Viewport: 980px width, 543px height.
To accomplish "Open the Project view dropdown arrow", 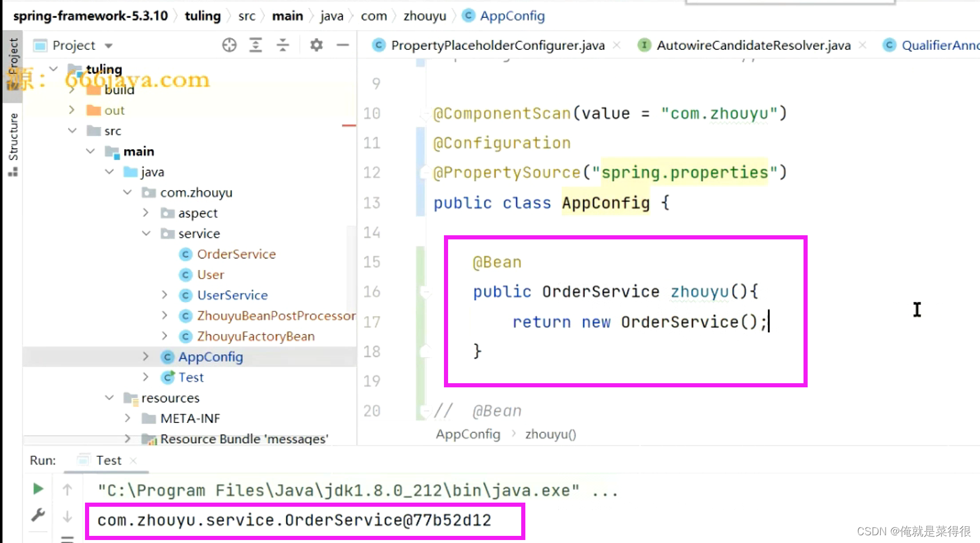I will coord(109,46).
